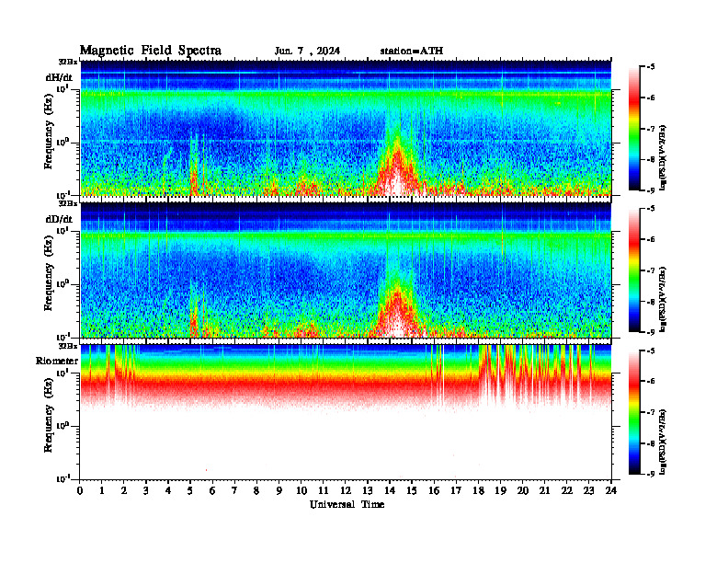Click hour "21" on the Universal Time axis
This screenshot has height=563, width=728.
(544, 491)
